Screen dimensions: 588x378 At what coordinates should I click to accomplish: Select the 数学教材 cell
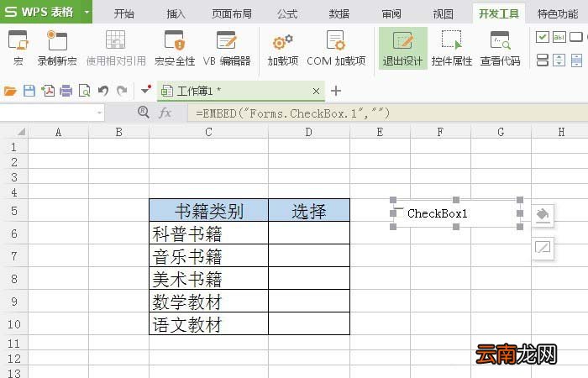point(209,301)
